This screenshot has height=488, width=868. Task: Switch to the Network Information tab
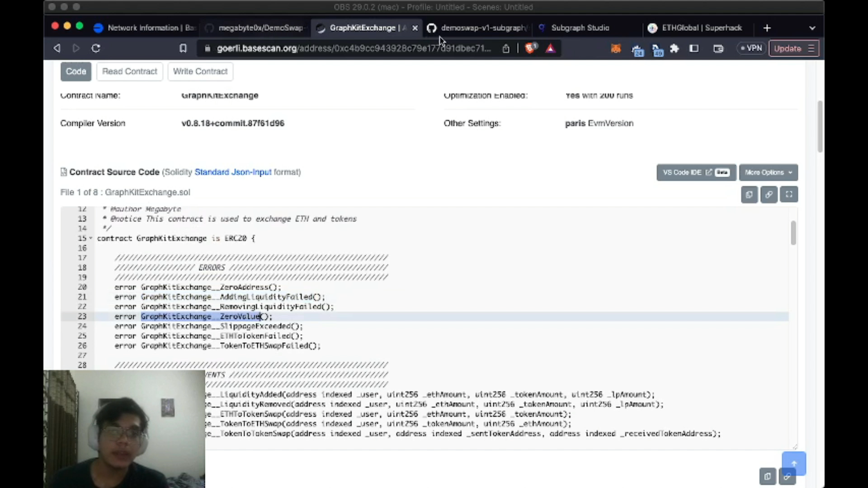(144, 28)
